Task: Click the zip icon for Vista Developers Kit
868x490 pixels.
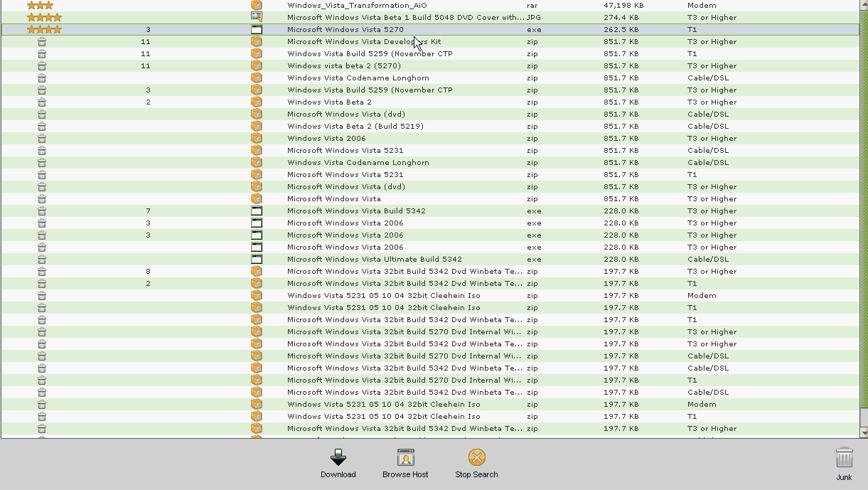Action: click(257, 41)
